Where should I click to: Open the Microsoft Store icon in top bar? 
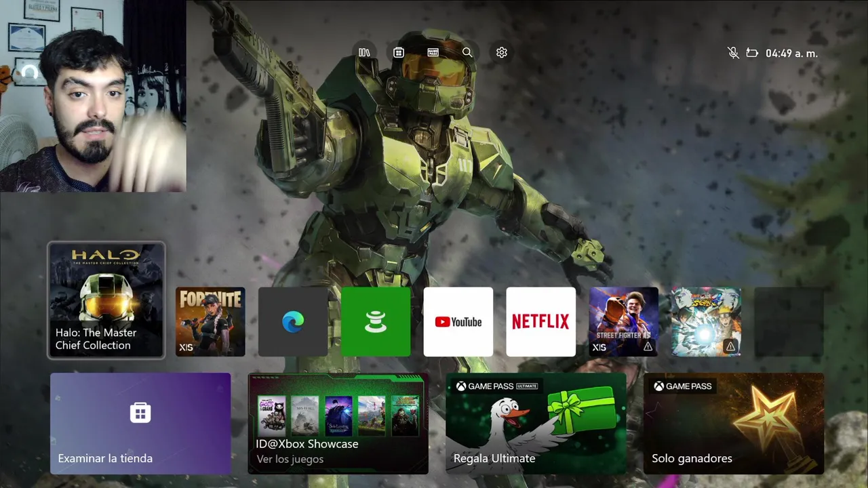pos(399,52)
